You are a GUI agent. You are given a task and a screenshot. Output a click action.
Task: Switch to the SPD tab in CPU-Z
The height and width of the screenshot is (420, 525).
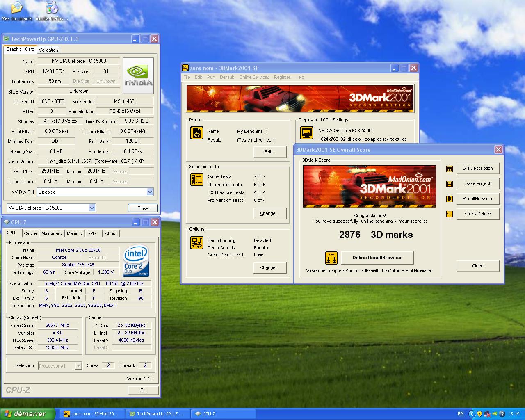(91, 233)
